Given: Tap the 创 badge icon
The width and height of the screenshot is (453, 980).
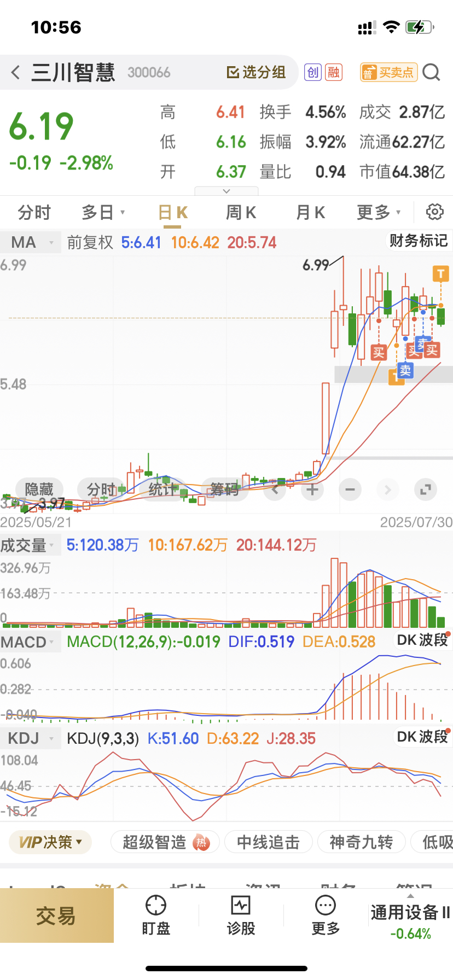Looking at the screenshot, I should (312, 72).
